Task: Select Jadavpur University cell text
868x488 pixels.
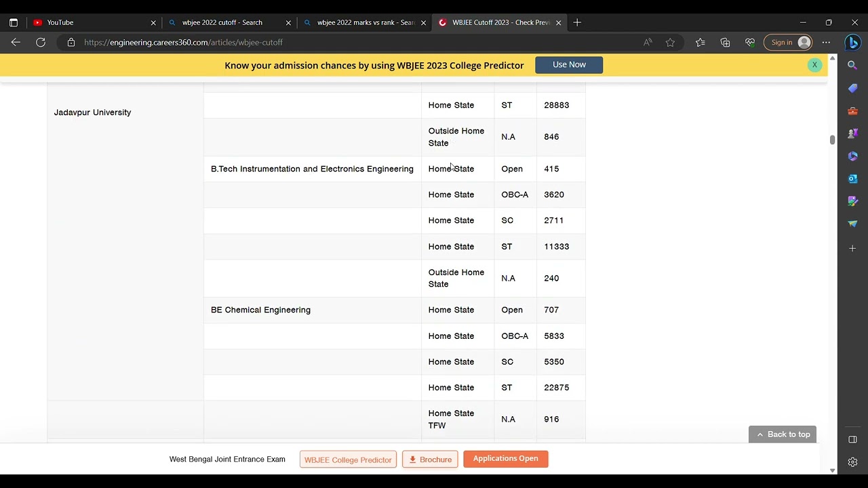Action: [92, 113]
